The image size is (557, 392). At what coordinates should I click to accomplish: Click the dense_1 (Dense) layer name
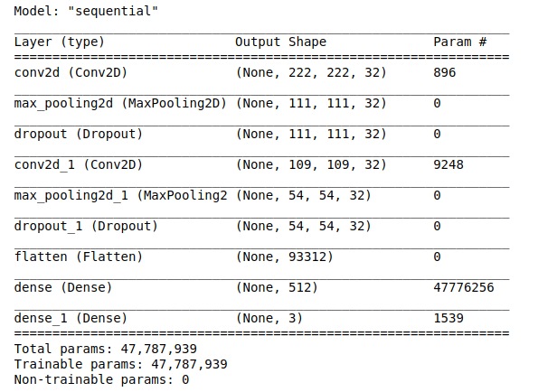pyautogui.click(x=71, y=319)
